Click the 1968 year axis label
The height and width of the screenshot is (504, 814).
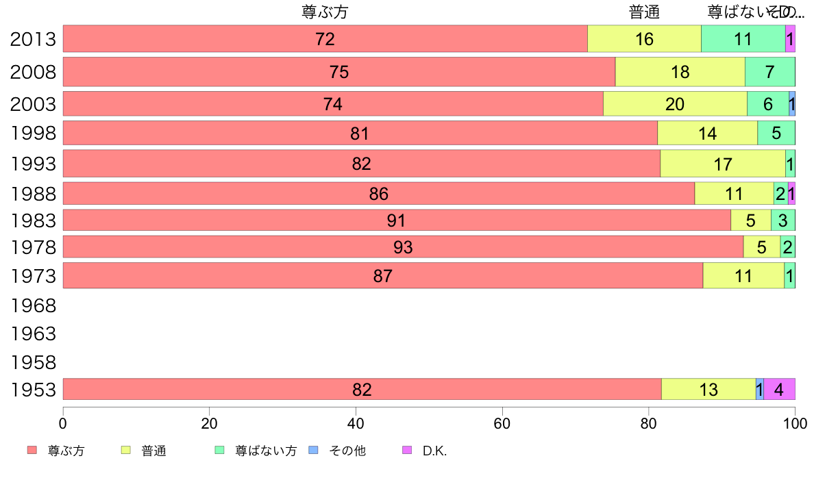coord(33,305)
